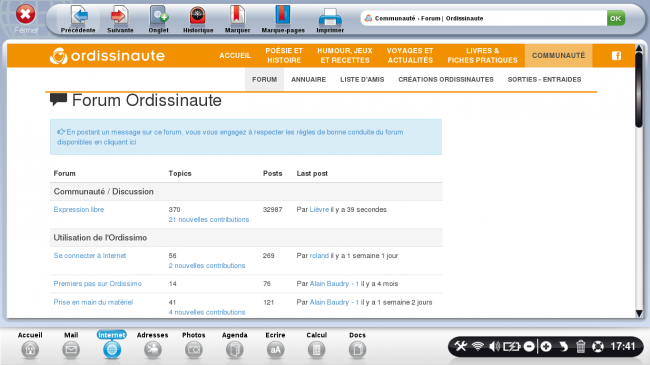This screenshot has height=365, width=650.
Task: Open VOYAGES ET ACTUALITÉS menu
Action: coord(410,56)
